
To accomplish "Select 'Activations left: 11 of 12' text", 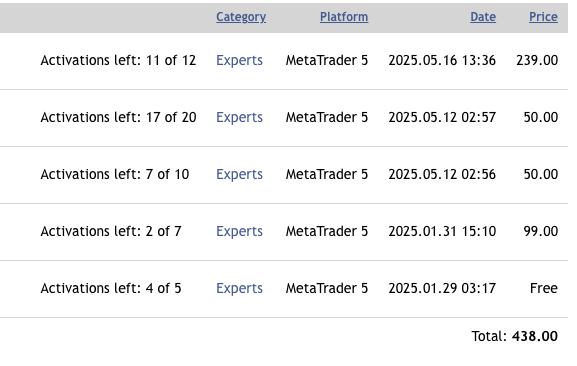I will (118, 60).
